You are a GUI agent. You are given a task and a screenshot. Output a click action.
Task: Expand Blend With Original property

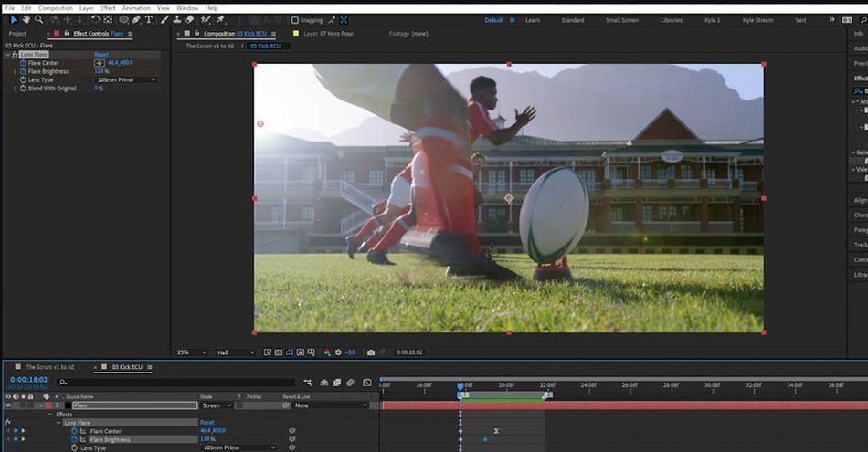(x=15, y=89)
